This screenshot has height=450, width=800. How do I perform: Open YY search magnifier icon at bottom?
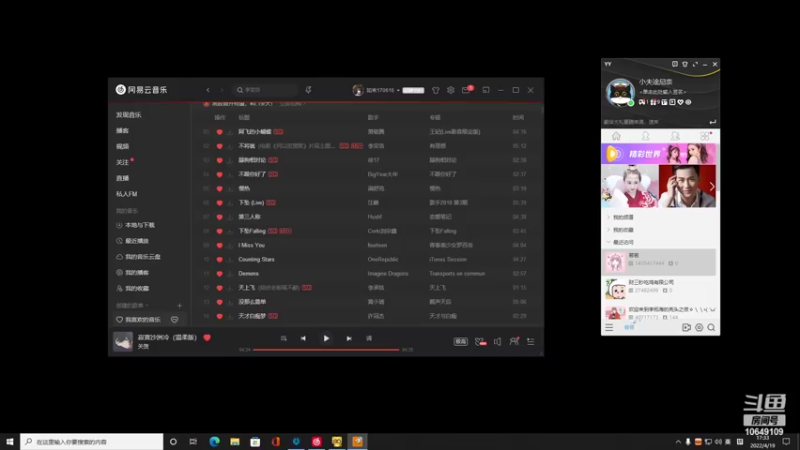point(711,328)
